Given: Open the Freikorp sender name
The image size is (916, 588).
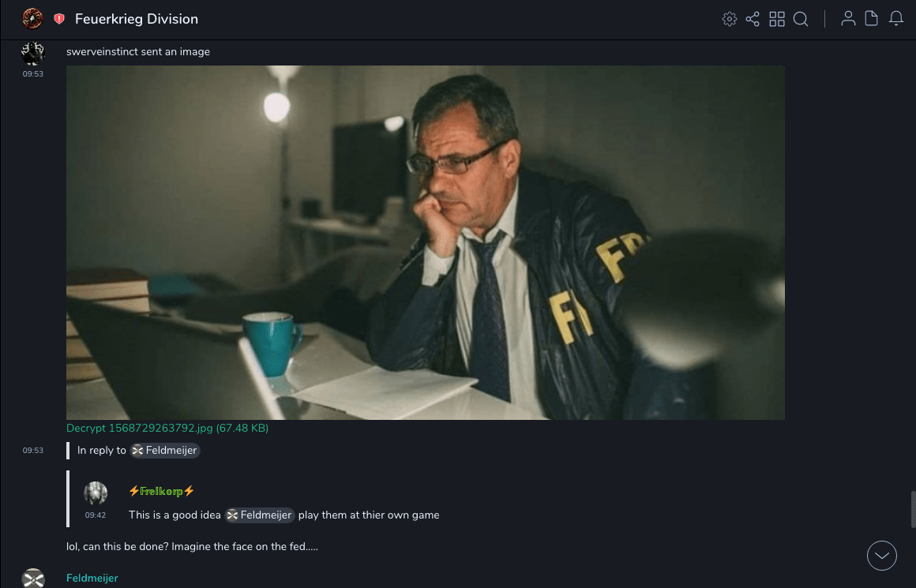Looking at the screenshot, I should tap(161, 491).
